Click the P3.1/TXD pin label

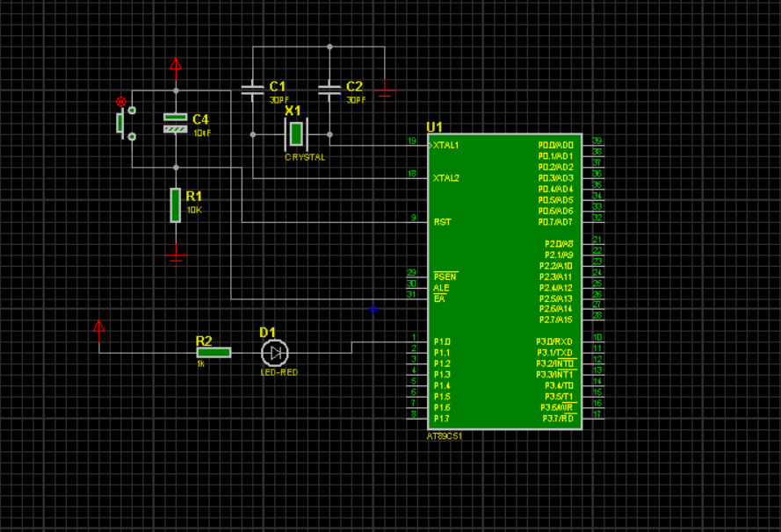[554, 353]
